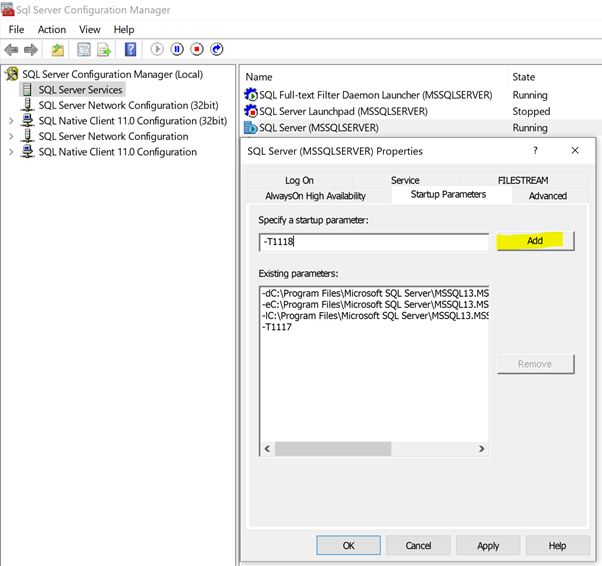The width and height of the screenshot is (602, 566).
Task: Switch to the FILESTREAM tab
Action: (523, 180)
